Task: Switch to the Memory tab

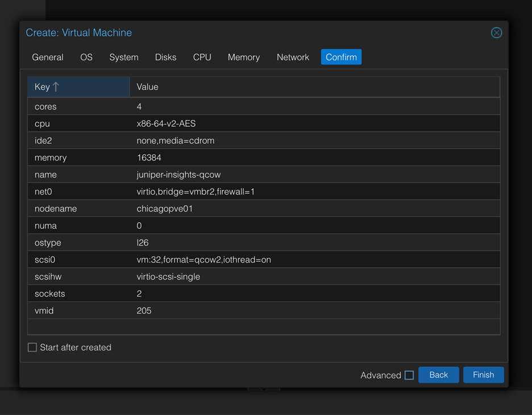Action: coord(244,57)
